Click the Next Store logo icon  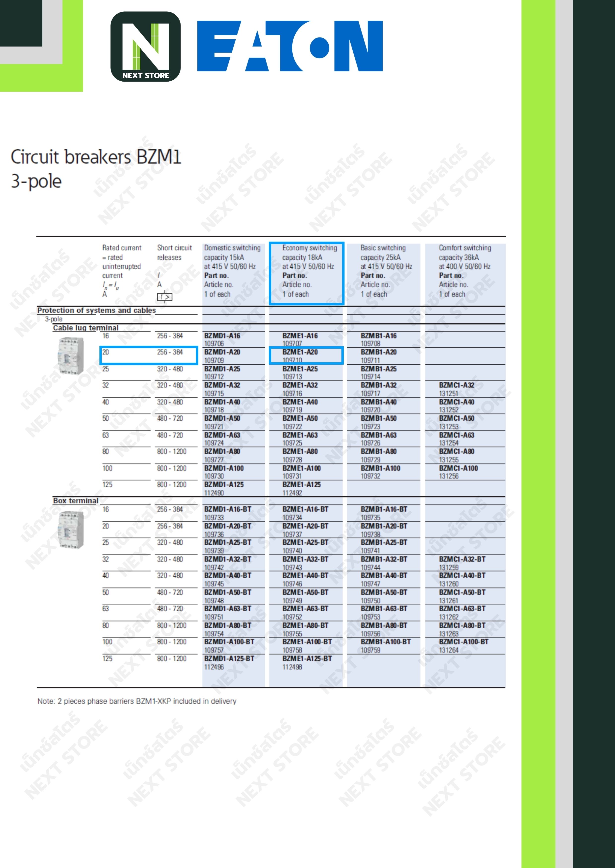point(145,47)
